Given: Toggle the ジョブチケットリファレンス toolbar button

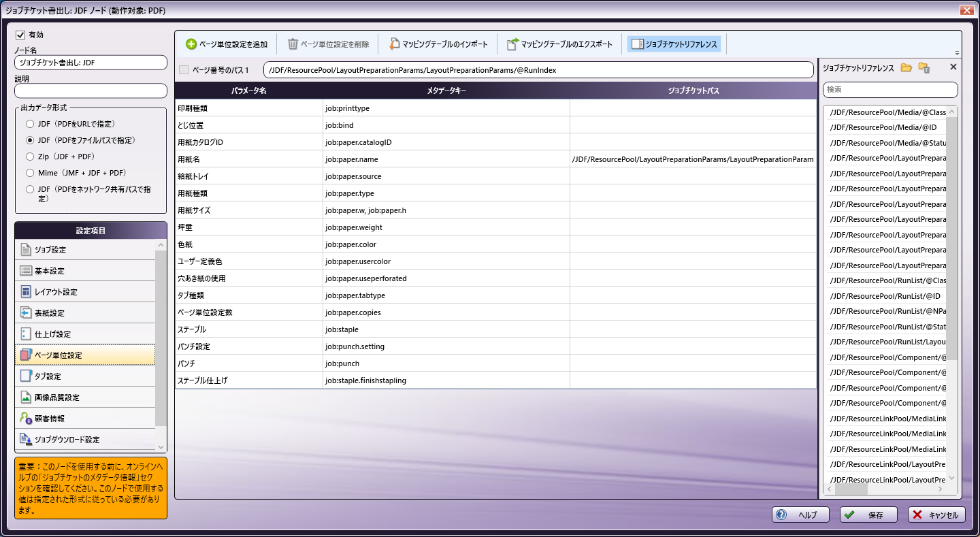Looking at the screenshot, I should 674,44.
